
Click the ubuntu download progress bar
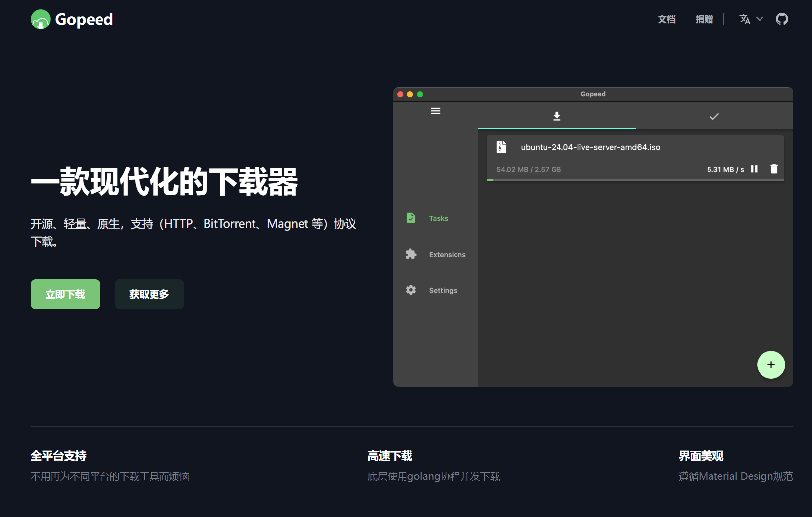[635, 180]
